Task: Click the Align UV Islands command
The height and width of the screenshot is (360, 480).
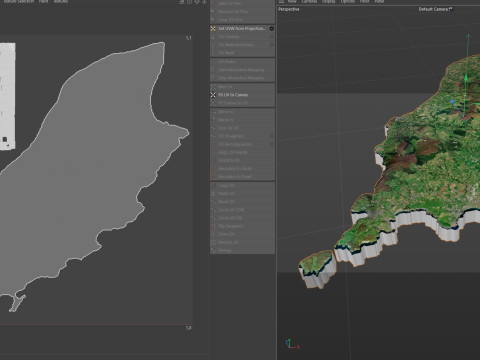Action: click(x=242, y=152)
